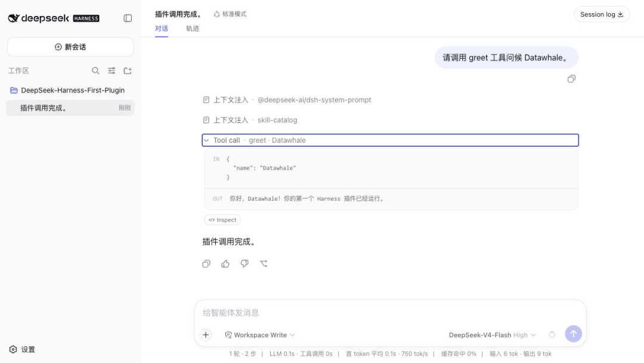Screen dimensions: 644x363
Task: Open the Workspace Write permission dropdown
Action: coord(260,335)
